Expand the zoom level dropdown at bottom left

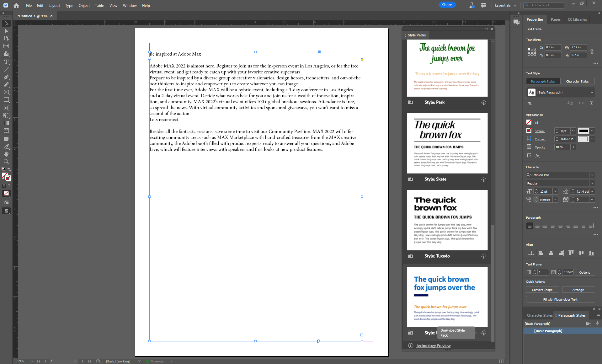click(32, 361)
